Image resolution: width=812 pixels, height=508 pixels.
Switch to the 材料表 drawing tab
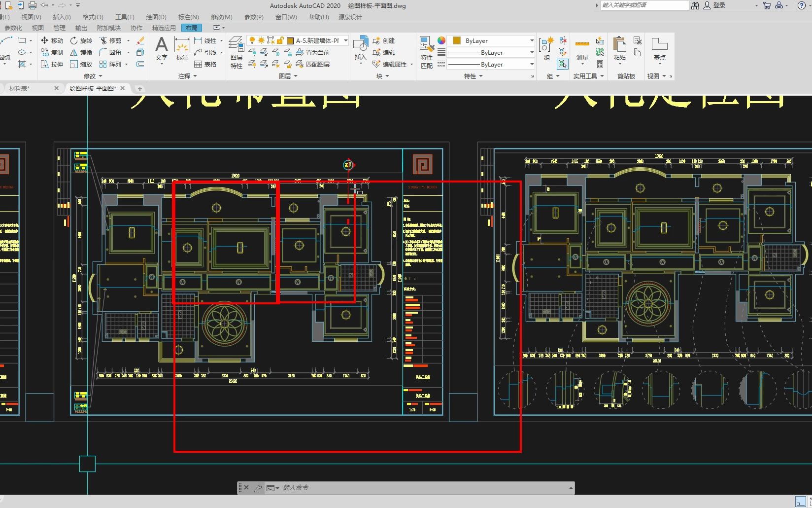(x=20, y=88)
